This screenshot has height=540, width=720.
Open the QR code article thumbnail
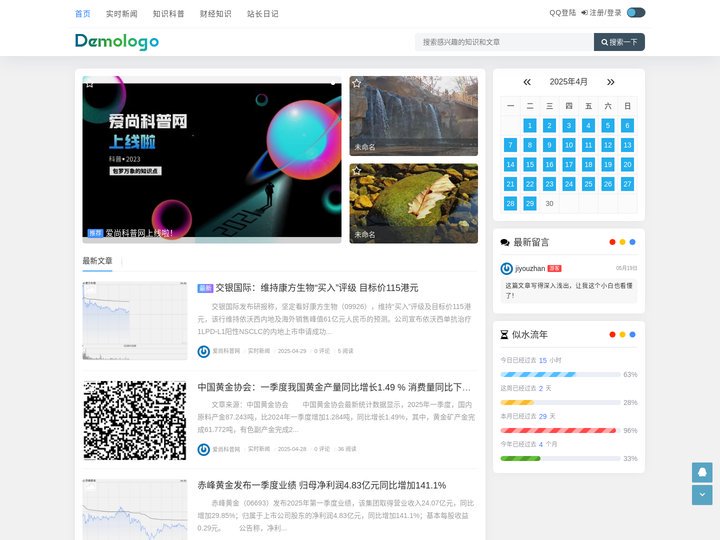[x=135, y=420]
